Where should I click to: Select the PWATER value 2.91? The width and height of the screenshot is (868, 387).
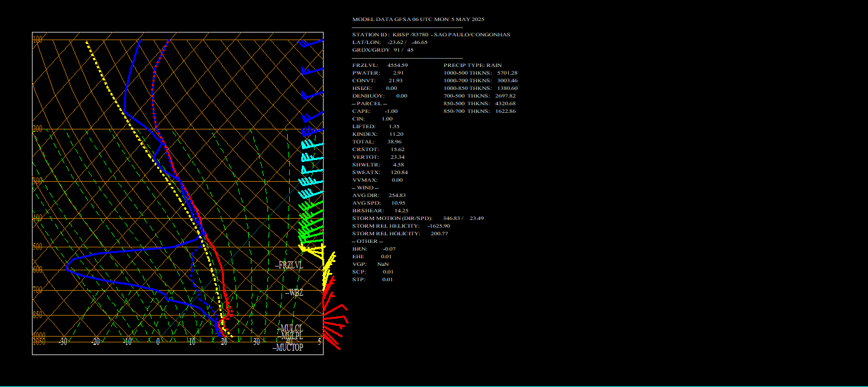(398, 73)
